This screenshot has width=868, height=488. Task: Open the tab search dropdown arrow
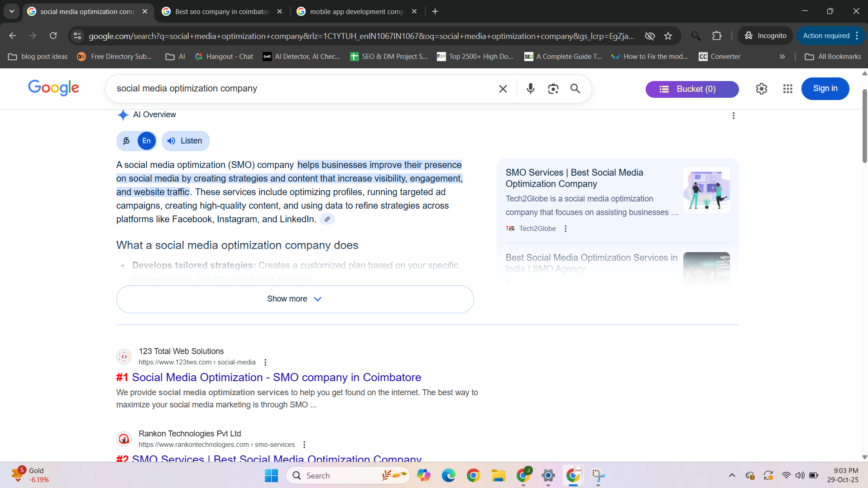coord(12,11)
